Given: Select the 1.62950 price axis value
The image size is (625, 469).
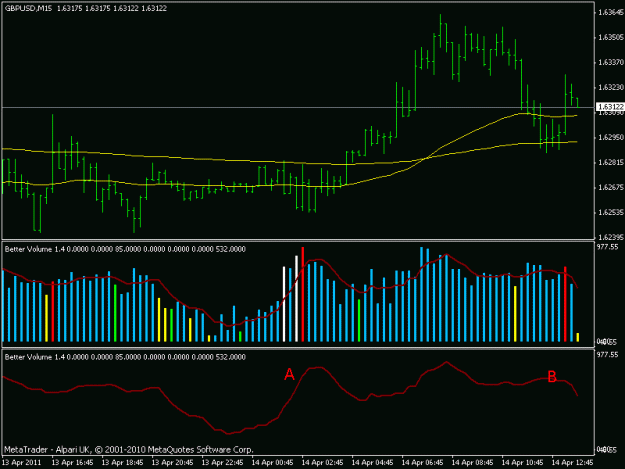Looking at the screenshot, I should pyautogui.click(x=610, y=137).
